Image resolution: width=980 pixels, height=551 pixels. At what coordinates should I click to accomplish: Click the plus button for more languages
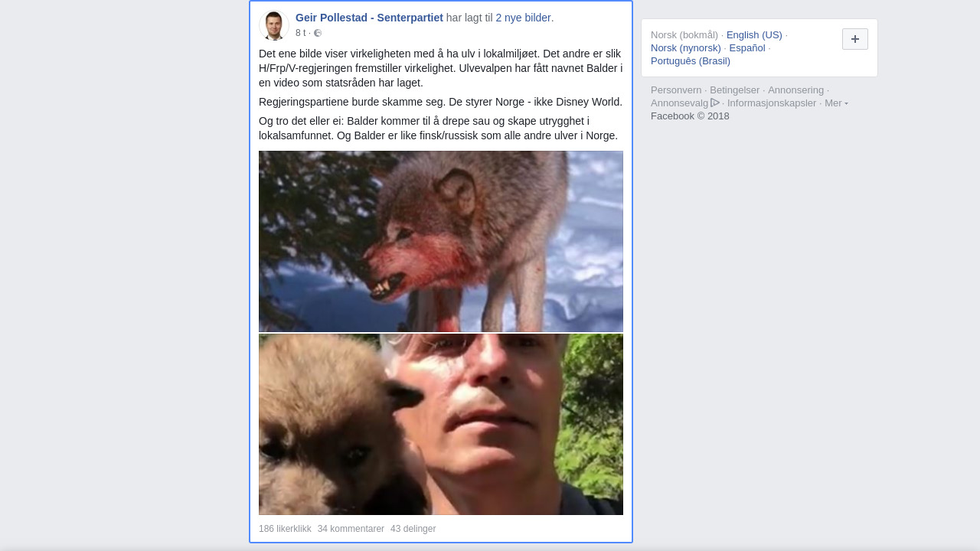(x=855, y=39)
